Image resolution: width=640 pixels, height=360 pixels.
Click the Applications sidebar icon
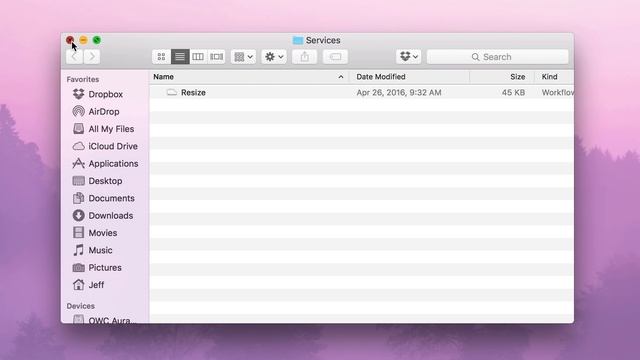pyautogui.click(x=78, y=163)
